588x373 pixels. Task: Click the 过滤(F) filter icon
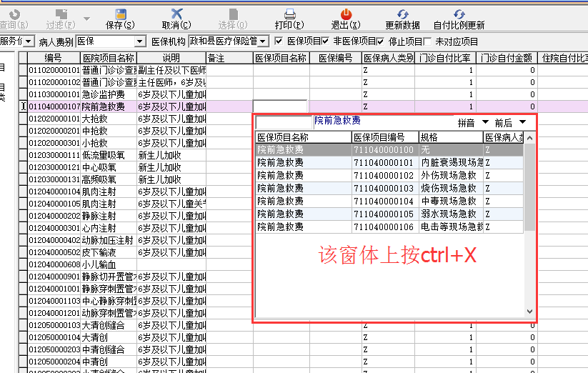click(61, 14)
